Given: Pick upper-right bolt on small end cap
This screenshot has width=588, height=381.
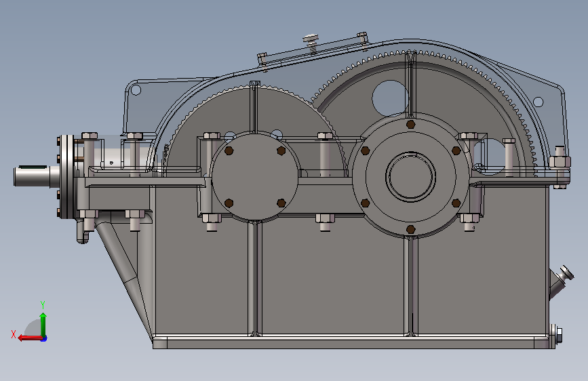Looking at the screenshot, I should [281, 151].
